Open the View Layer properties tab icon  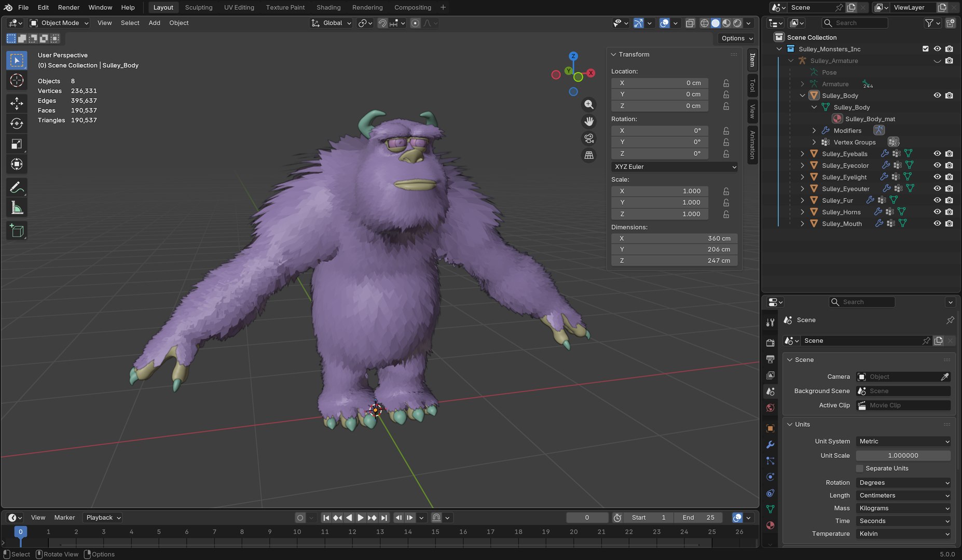(x=771, y=375)
